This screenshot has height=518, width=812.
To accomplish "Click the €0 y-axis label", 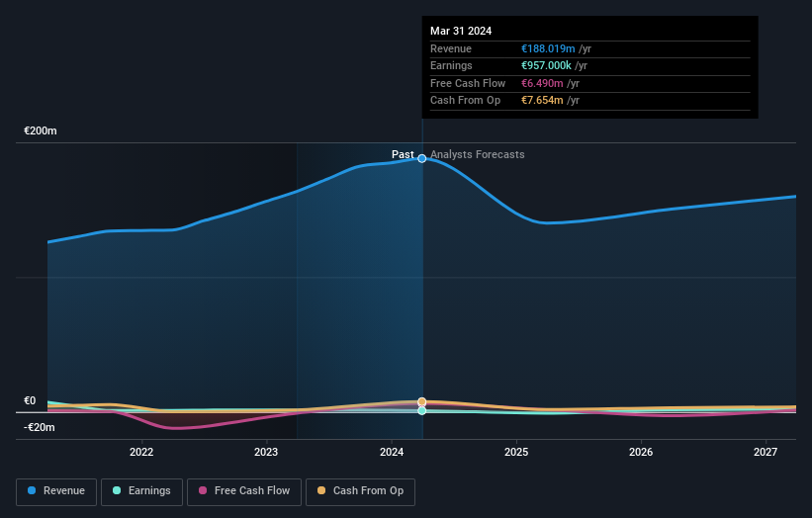I will [30, 400].
